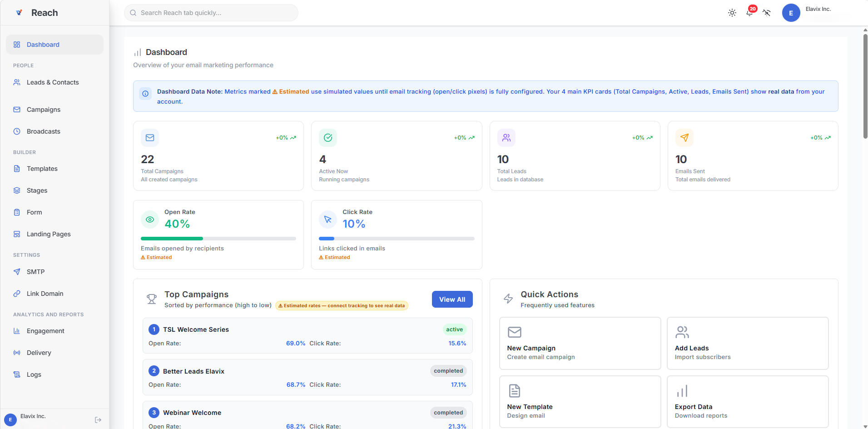Open Landing Pages
Screen dimensions: 868x429
tap(55, 234)
